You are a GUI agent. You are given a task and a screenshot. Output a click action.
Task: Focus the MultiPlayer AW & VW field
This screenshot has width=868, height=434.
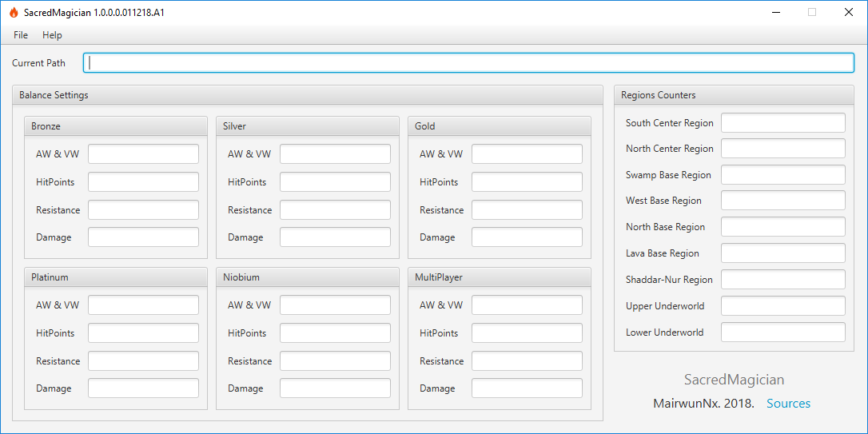527,305
